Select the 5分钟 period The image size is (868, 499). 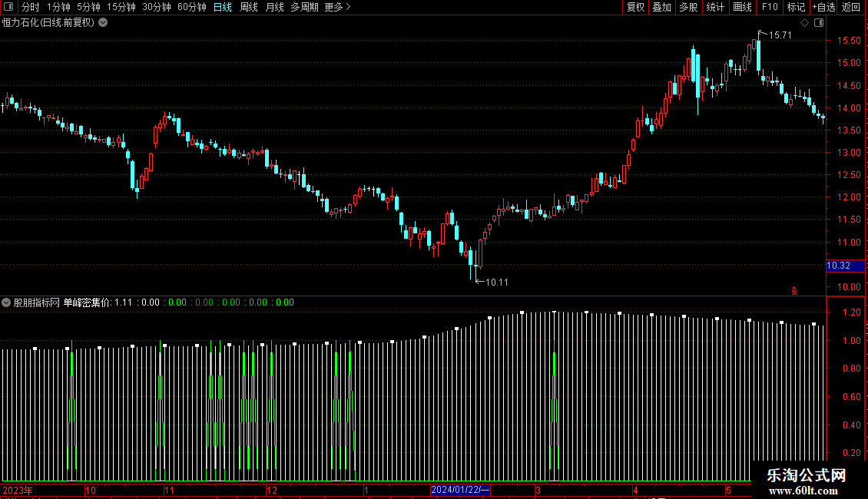pos(88,7)
